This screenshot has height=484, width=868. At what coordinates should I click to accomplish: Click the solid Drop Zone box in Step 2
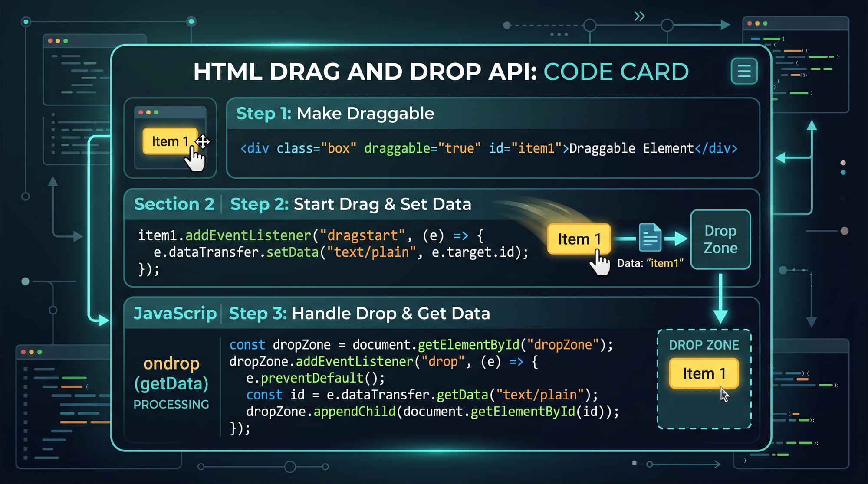(720, 239)
